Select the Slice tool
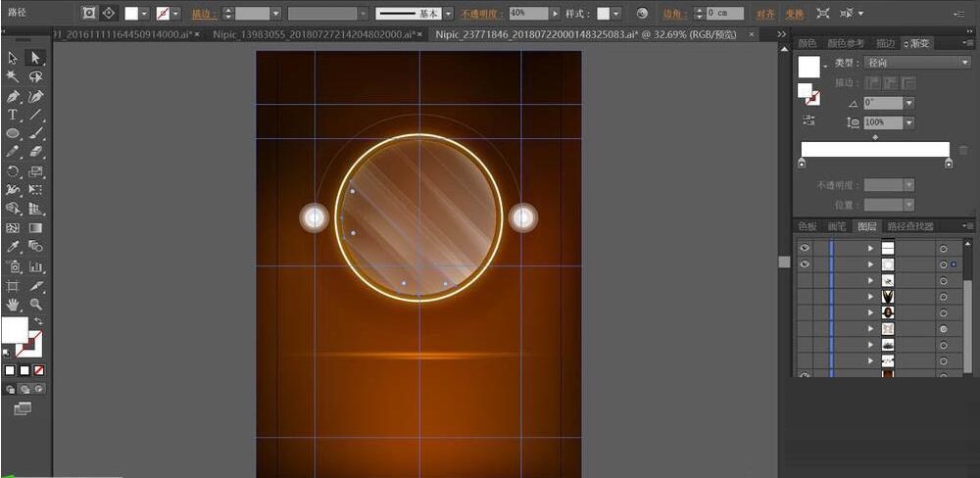 [35, 286]
